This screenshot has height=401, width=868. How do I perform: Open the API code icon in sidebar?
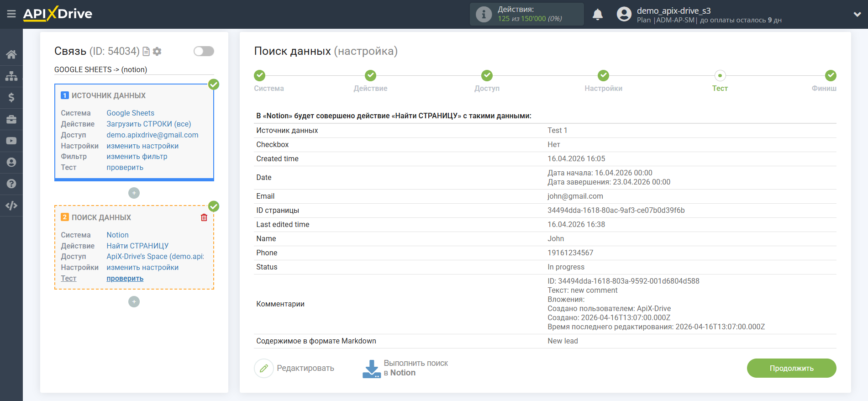coord(11,206)
